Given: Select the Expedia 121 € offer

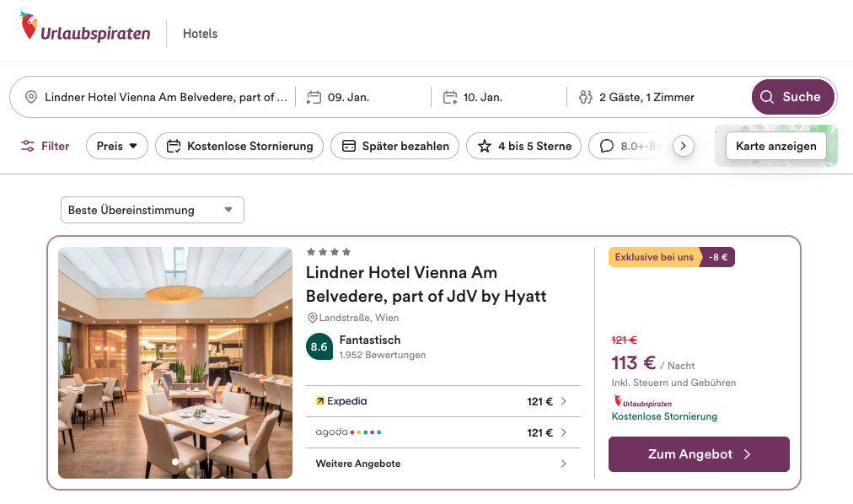Looking at the screenshot, I should (x=442, y=401).
